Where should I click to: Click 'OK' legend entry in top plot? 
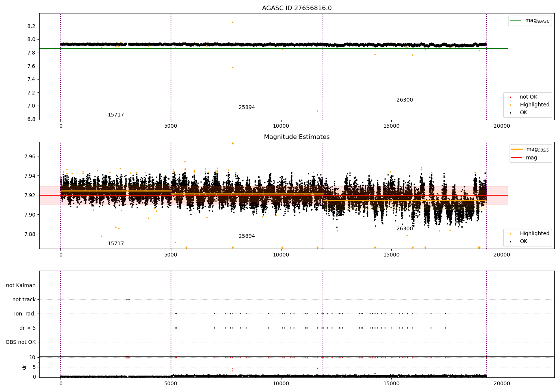tap(523, 113)
